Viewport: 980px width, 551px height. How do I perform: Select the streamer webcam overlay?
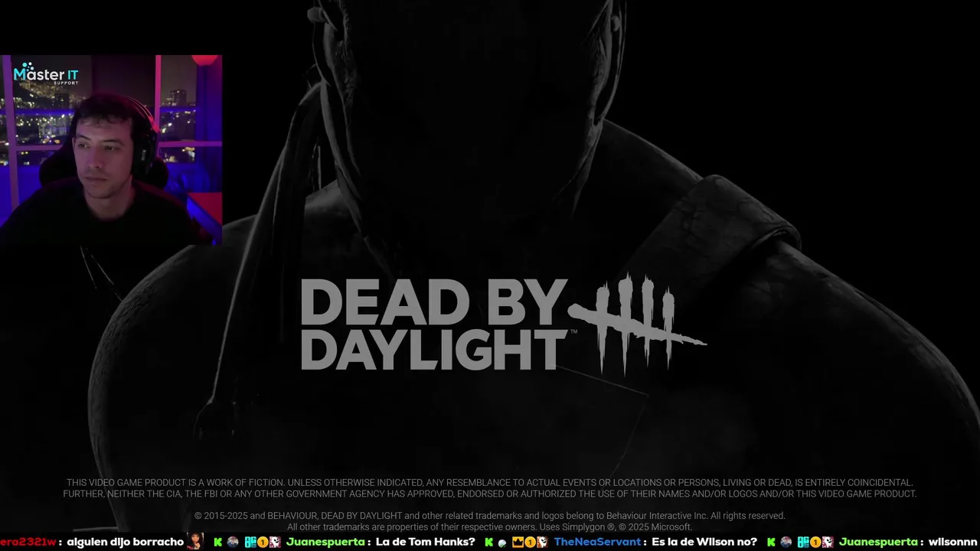click(x=111, y=150)
